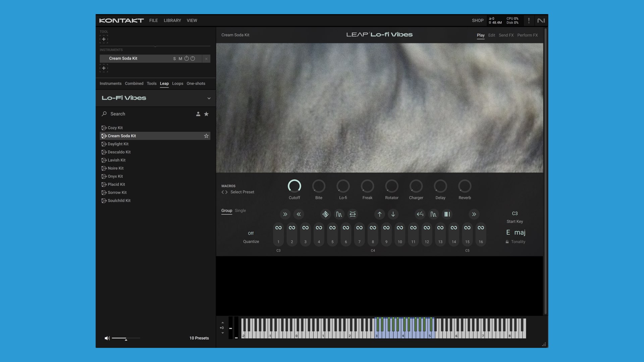Load the Daylight Kit preset
This screenshot has width=644, height=362.
pos(118,144)
